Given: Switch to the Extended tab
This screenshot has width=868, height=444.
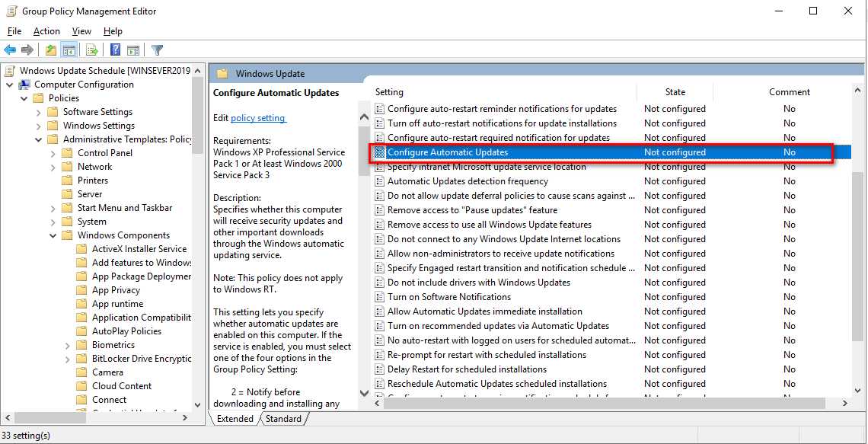Looking at the screenshot, I should point(235,419).
